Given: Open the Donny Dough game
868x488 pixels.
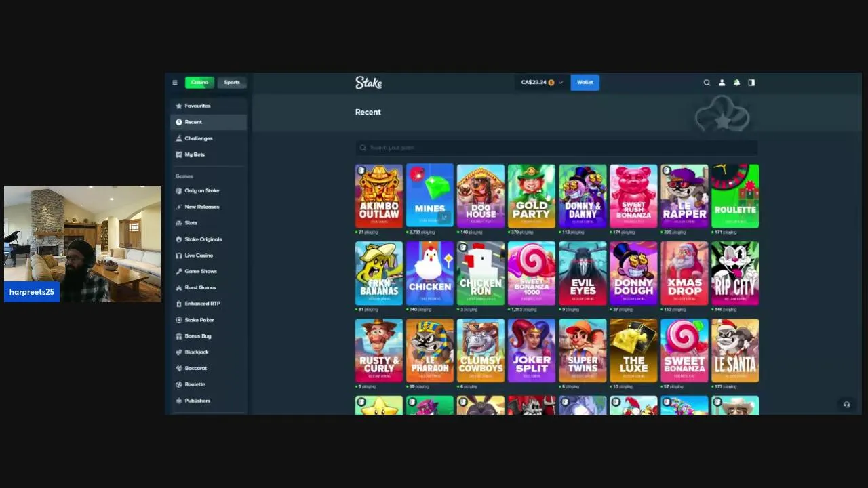Looking at the screenshot, I should coord(633,273).
